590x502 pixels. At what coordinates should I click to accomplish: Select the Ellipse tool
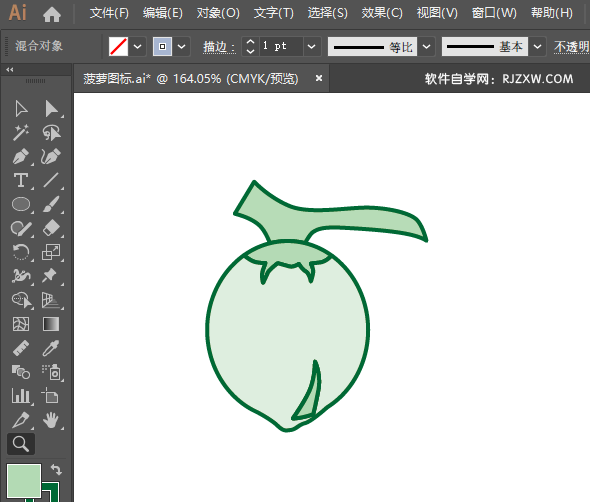tap(21, 204)
